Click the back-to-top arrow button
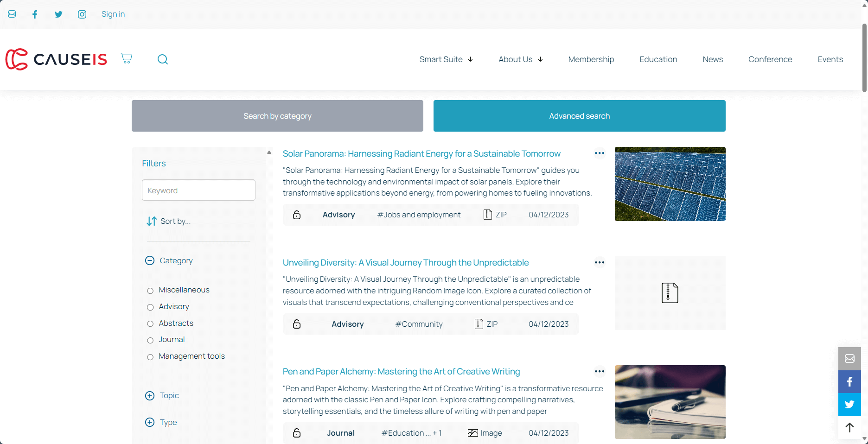868x444 pixels. 849,427
